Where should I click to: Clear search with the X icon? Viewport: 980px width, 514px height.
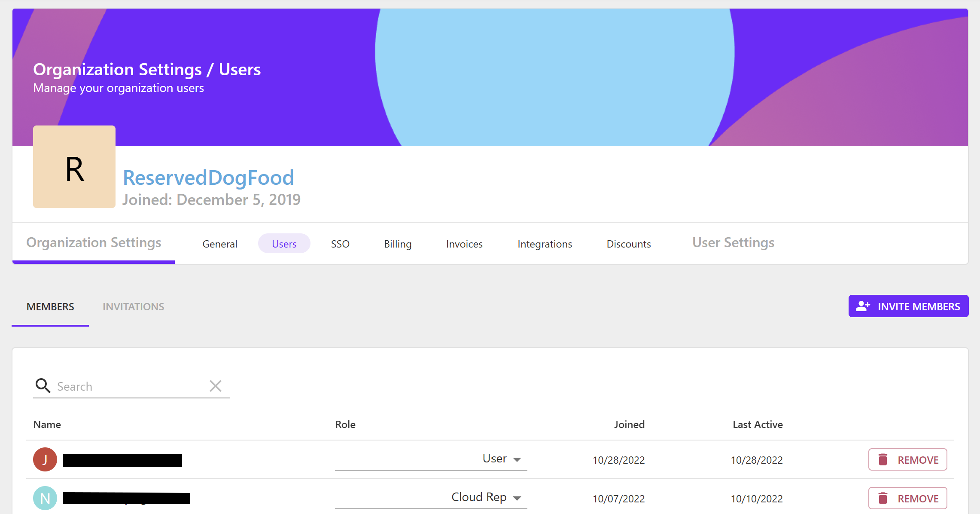pos(216,386)
